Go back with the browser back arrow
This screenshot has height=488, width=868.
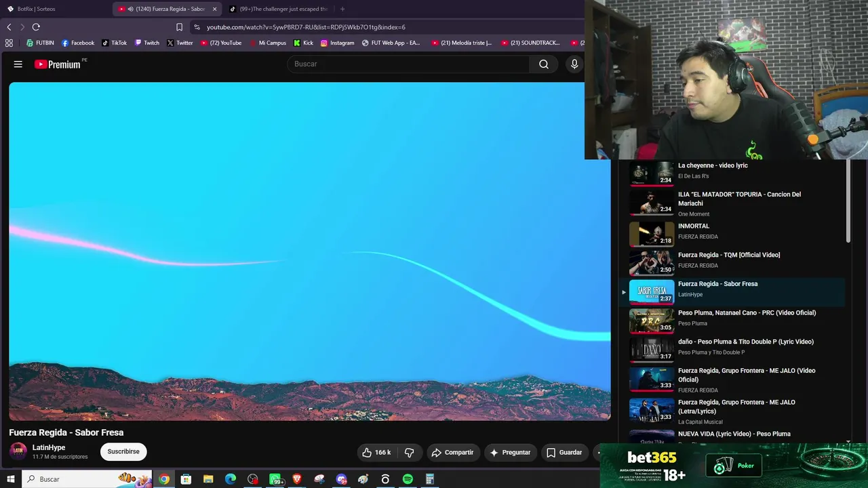point(9,27)
